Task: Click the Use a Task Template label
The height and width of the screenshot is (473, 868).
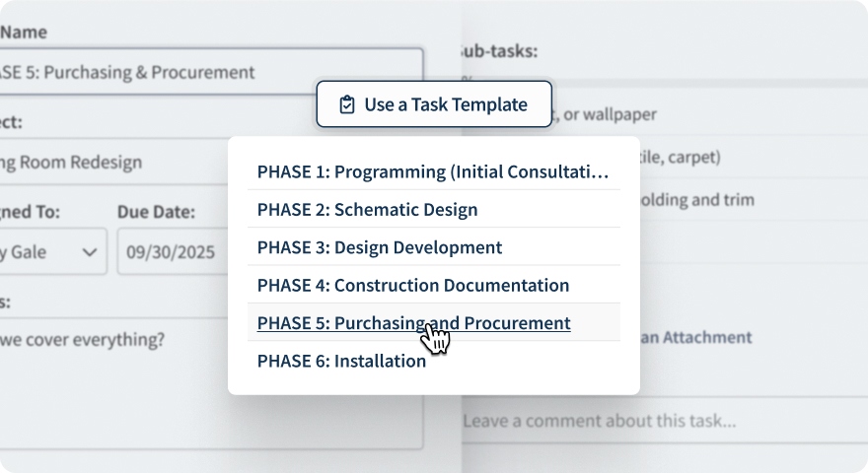Action: [445, 104]
